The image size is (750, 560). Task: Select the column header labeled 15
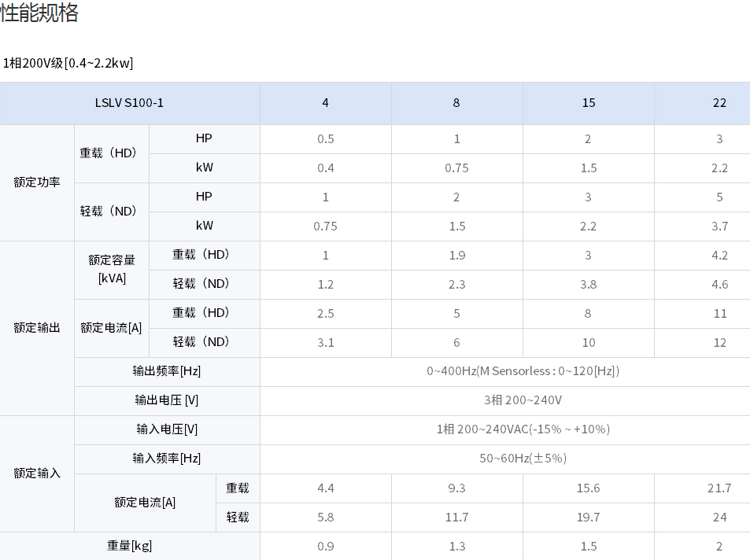[589, 103]
